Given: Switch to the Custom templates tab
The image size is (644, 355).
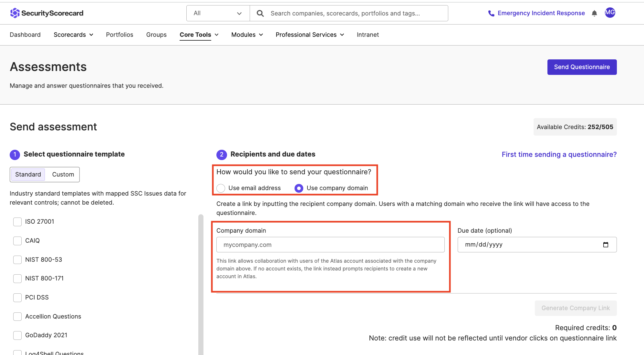Looking at the screenshot, I should click(x=63, y=174).
